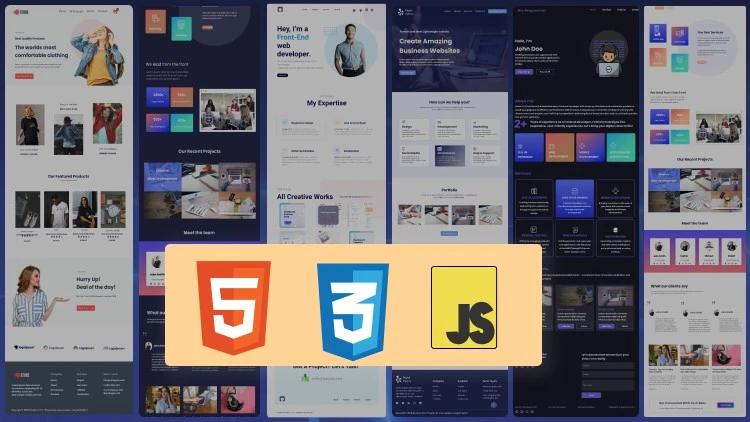Click the woman in denim jacket hero image
Viewport: 750px width, 422px height.
pos(98,55)
